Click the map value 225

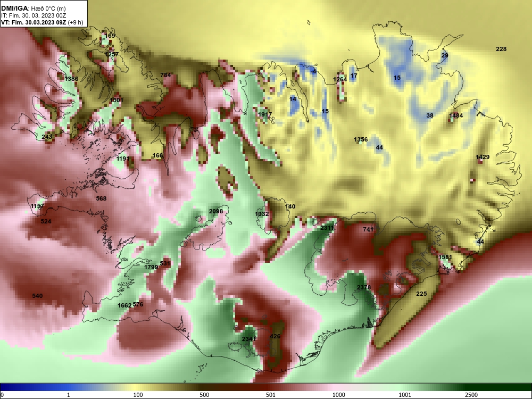tap(421, 294)
